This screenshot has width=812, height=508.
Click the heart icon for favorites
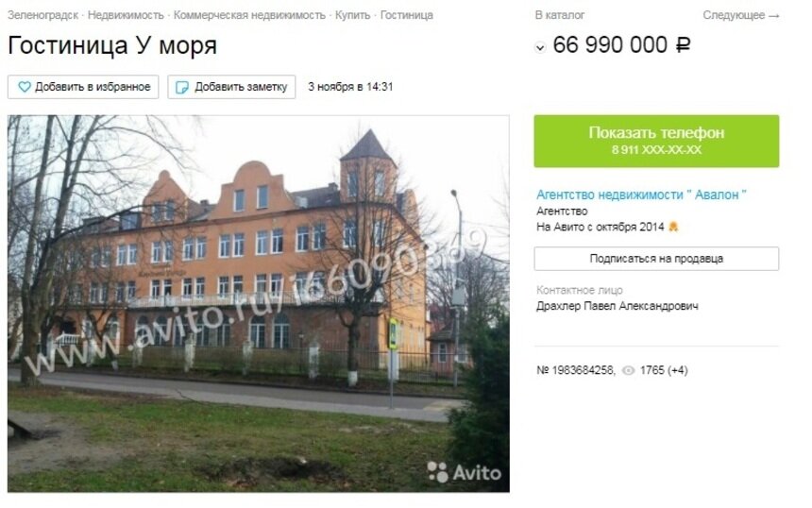pyautogui.click(x=25, y=87)
